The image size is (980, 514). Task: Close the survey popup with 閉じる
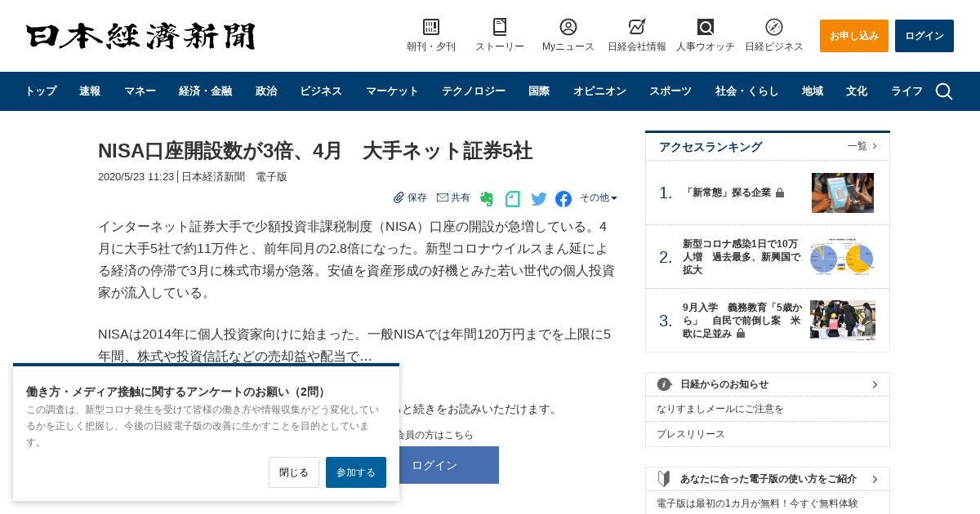pyautogui.click(x=294, y=472)
